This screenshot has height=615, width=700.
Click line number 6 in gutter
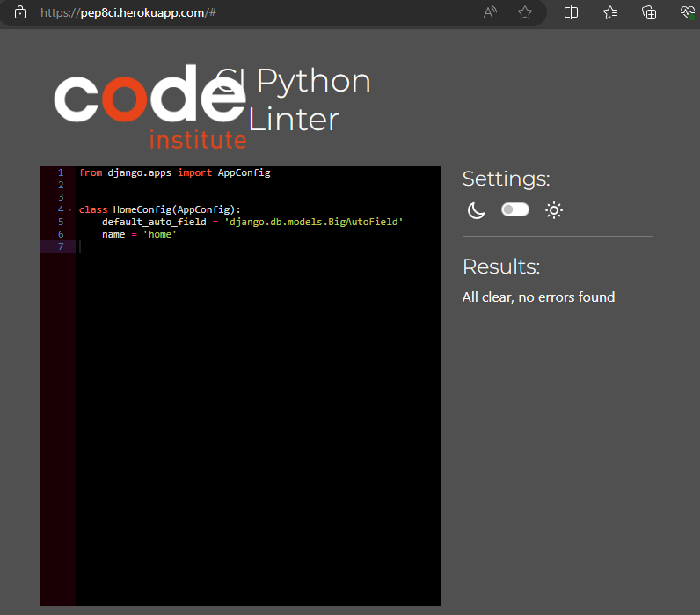pos(61,234)
